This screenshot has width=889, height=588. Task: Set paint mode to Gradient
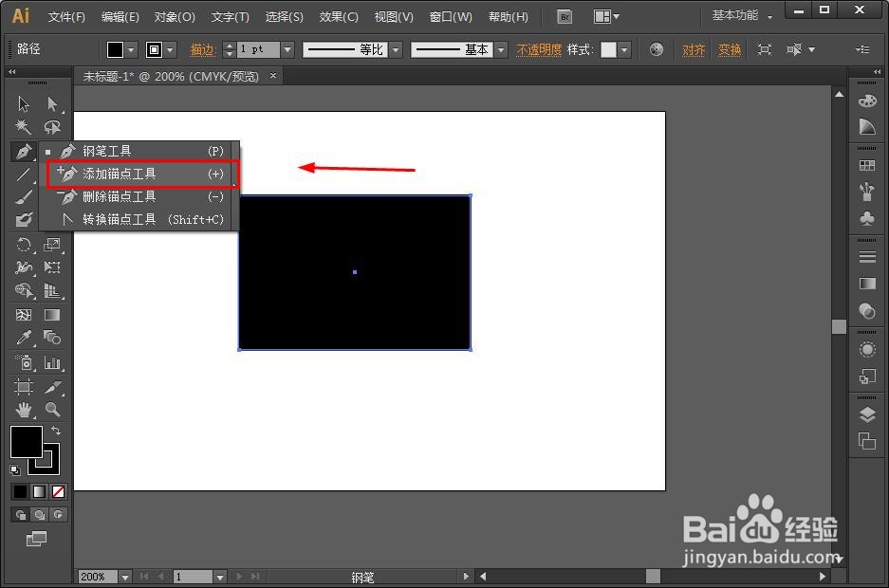39,491
